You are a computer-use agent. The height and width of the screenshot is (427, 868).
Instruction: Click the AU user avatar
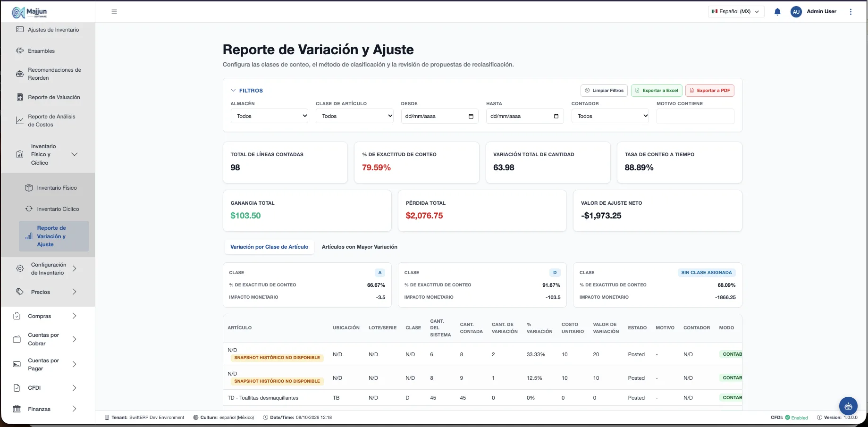click(x=796, y=12)
